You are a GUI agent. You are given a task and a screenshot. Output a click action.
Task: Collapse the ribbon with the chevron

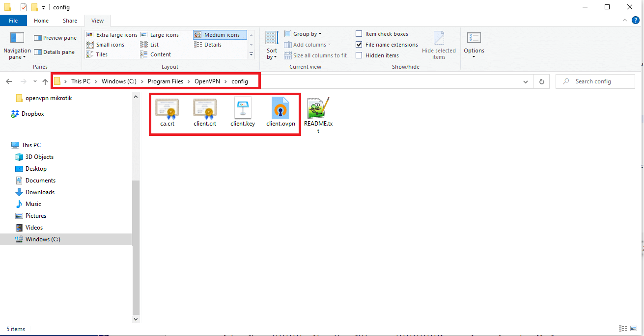625,20
